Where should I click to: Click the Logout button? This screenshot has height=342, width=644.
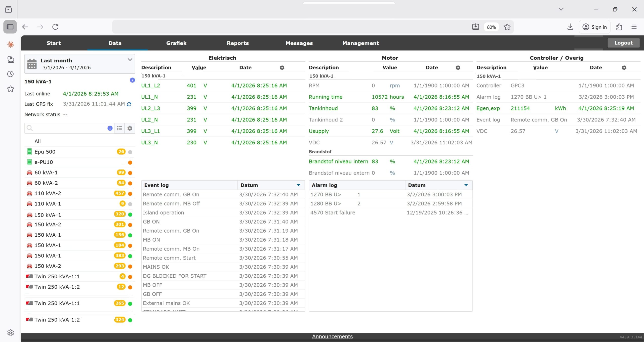click(x=623, y=43)
